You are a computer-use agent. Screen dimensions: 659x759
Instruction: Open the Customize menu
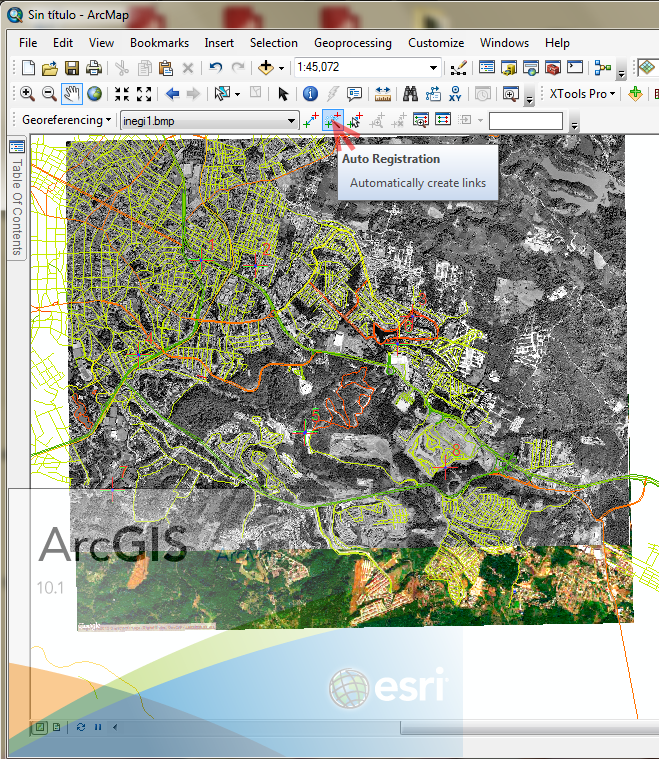click(x=436, y=43)
